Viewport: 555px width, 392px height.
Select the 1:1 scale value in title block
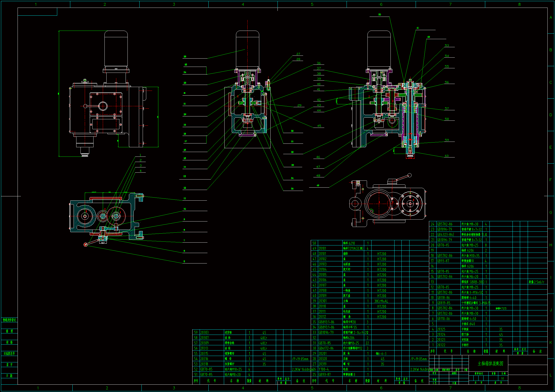point(503,378)
